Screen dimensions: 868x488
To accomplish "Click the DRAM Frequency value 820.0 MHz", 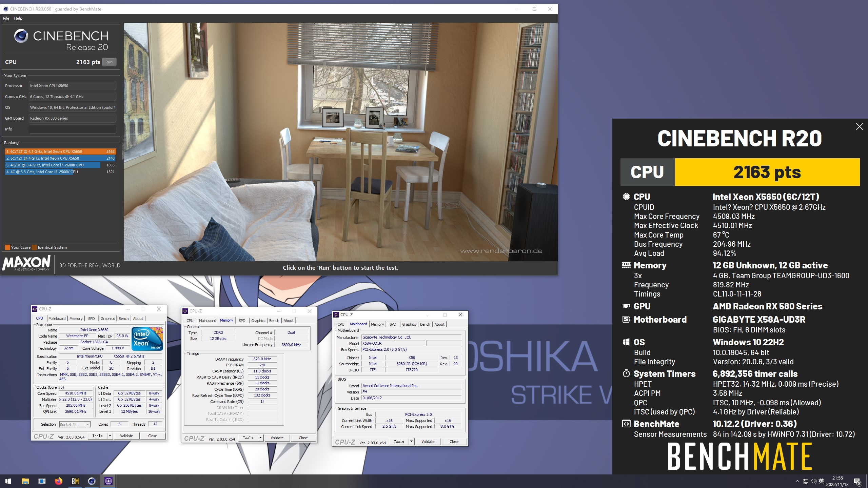I will pyautogui.click(x=262, y=359).
